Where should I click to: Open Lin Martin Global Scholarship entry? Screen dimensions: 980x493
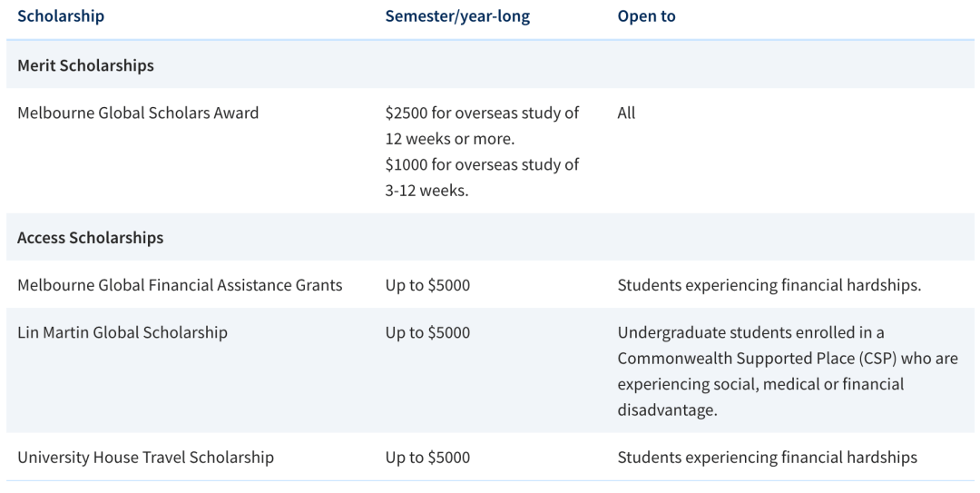122,332
